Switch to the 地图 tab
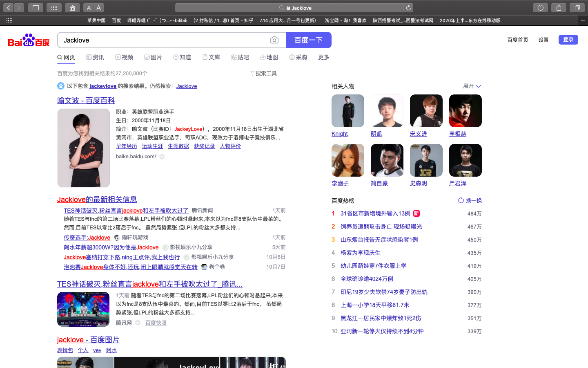Image resolution: width=588 pixels, height=368 pixels. 269,57
